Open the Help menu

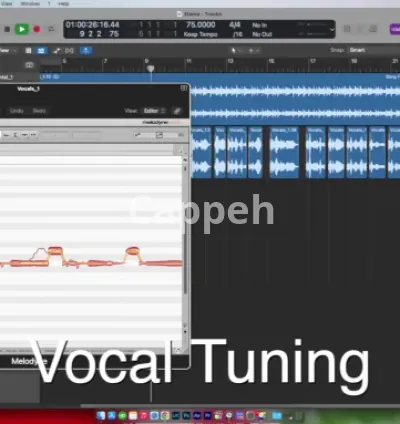point(63,4)
